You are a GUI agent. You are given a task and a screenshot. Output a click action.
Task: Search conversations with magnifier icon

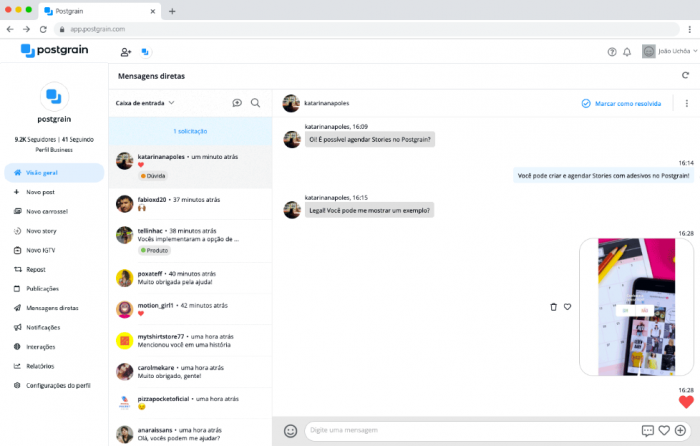[255, 103]
